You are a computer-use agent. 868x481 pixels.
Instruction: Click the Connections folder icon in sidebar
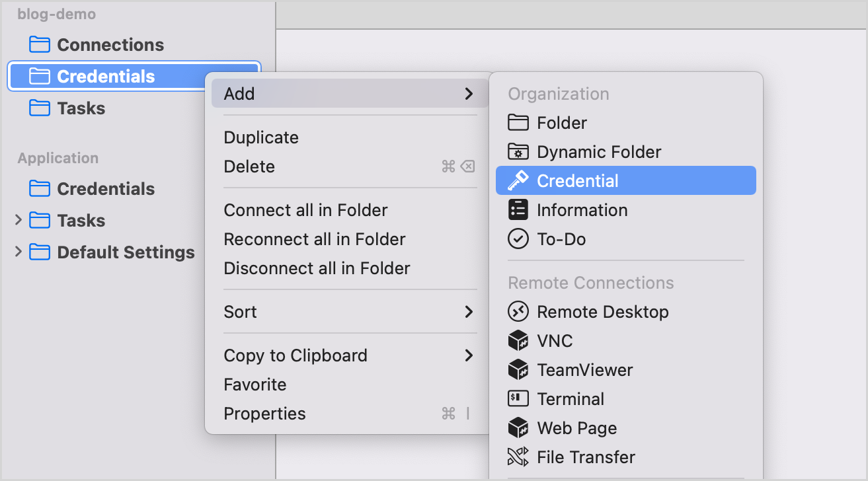click(40, 45)
